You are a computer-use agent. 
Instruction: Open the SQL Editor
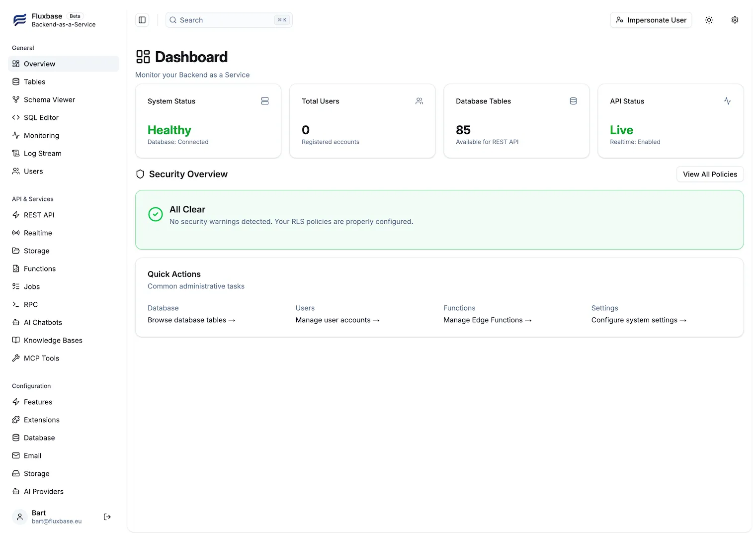click(x=41, y=117)
